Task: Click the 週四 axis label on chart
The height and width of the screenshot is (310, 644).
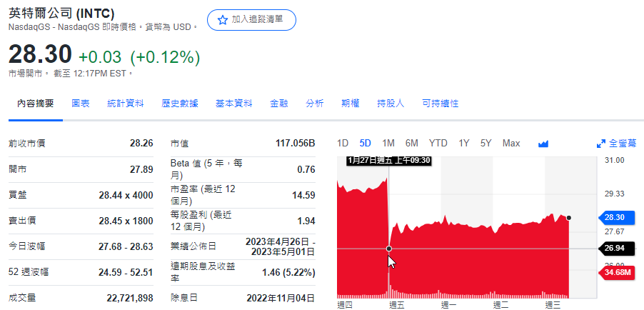Action: pos(344,305)
